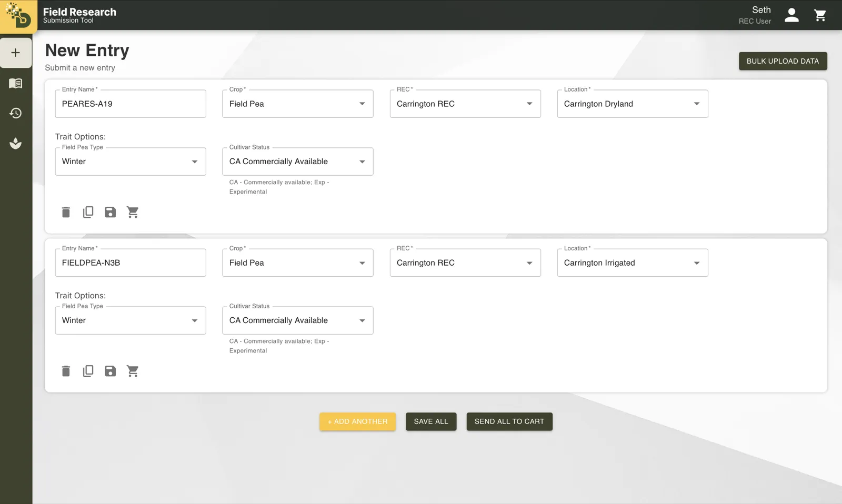Open Field Pea Type dropdown for FIELDPEA-N3B
Screen dimensions: 842x504
(x=131, y=320)
